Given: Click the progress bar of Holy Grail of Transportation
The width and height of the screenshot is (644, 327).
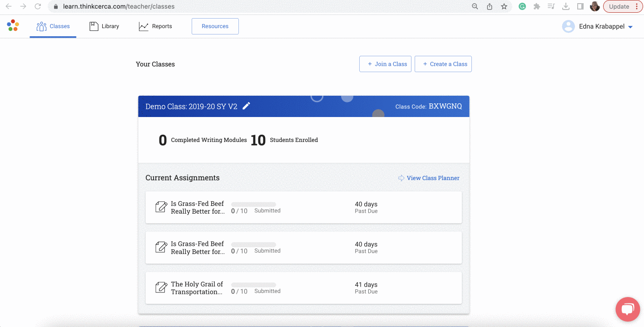Looking at the screenshot, I should coord(253,285).
